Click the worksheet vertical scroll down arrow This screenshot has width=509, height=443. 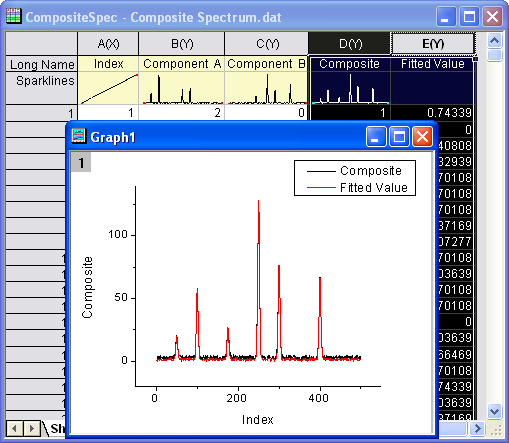pyautogui.click(x=494, y=411)
